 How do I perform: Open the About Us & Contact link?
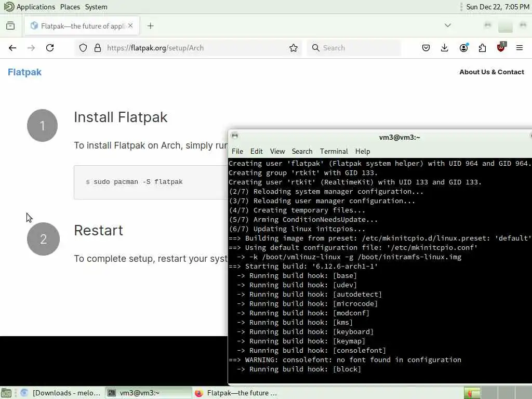point(491,72)
